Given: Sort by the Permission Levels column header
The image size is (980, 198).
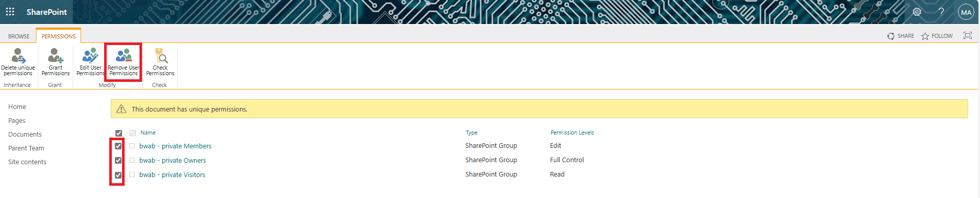Looking at the screenshot, I should (572, 133).
